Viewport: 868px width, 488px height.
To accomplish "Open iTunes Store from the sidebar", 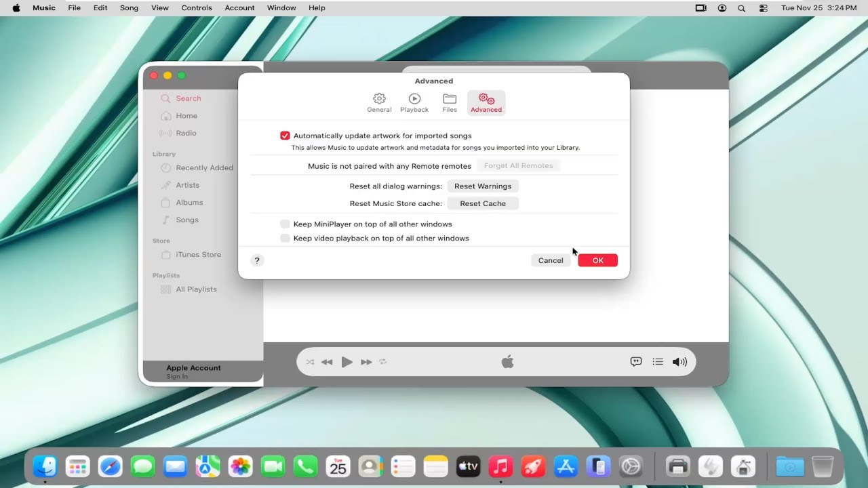I will [191, 255].
